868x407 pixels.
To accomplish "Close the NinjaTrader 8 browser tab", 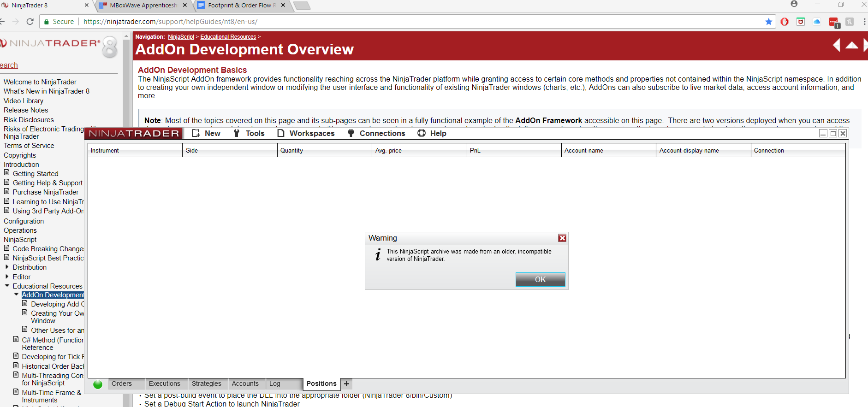I will click(87, 5).
